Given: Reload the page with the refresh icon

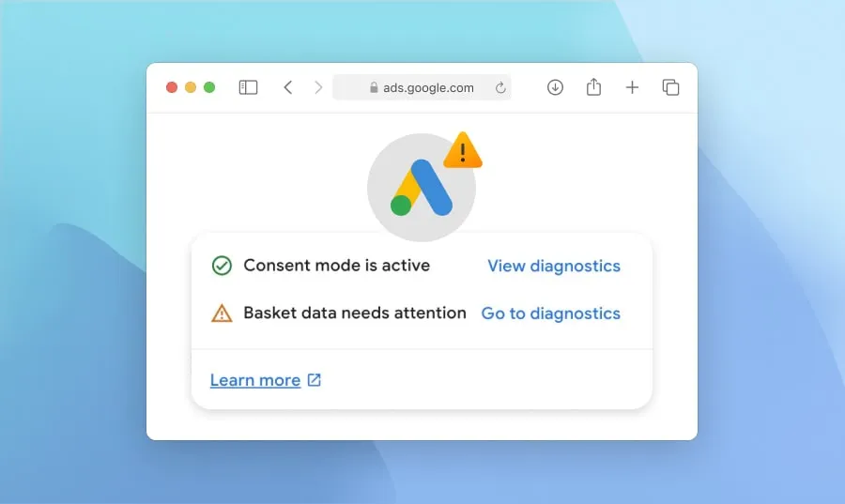Looking at the screenshot, I should click(x=500, y=87).
